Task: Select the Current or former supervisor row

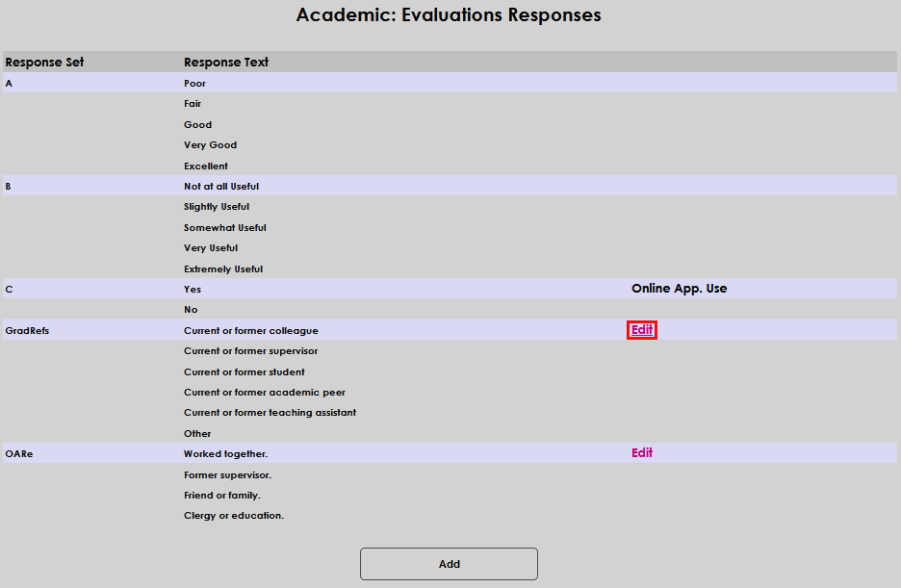Action: point(248,350)
